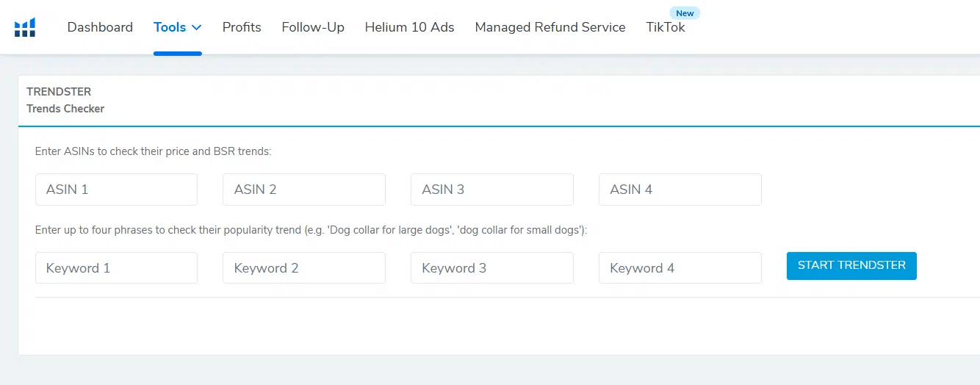This screenshot has width=980, height=385.
Task: Navigate to Follow-Up
Action: pos(313,27)
